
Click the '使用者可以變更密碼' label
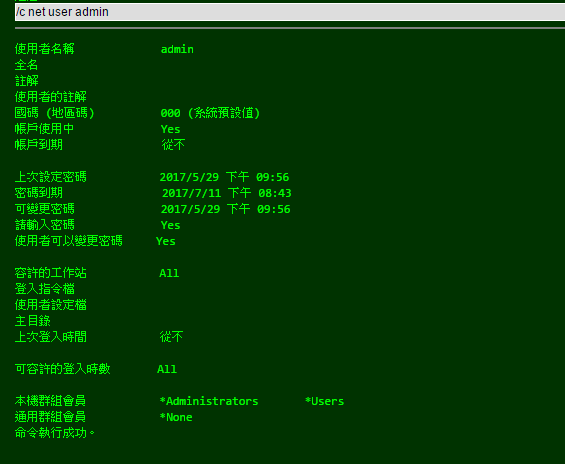(68, 241)
